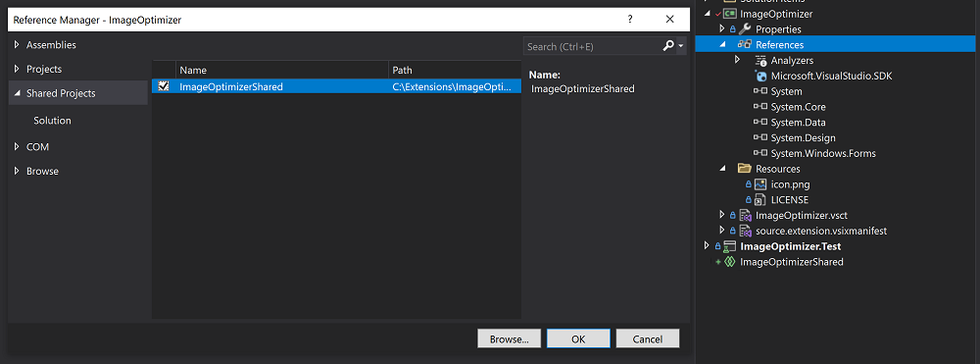Select the icon.png file
980x364 pixels.
click(x=791, y=184)
